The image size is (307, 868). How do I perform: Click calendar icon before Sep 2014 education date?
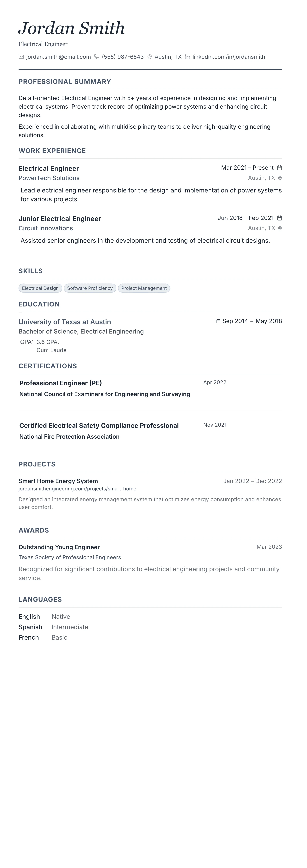(218, 321)
